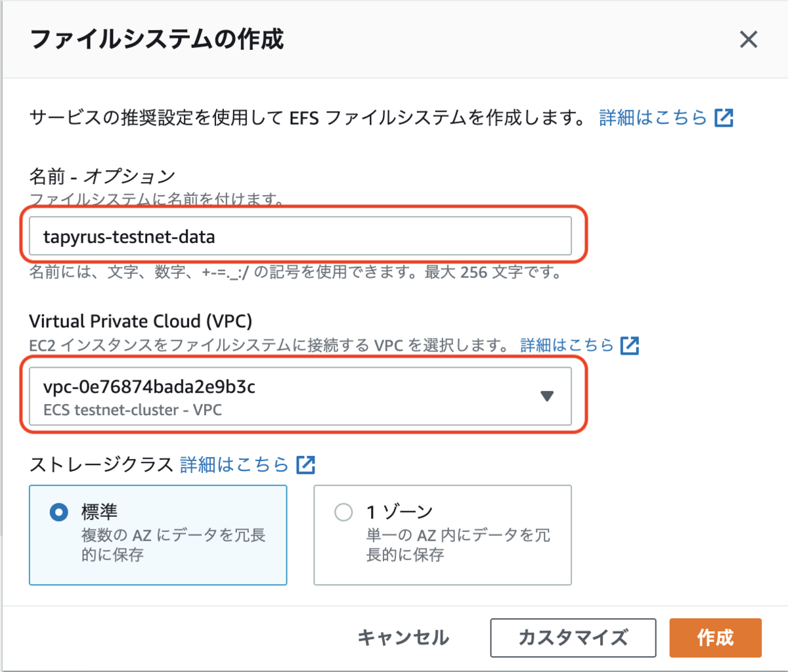Choose the 1 ゾーン storage class tile

click(443, 535)
